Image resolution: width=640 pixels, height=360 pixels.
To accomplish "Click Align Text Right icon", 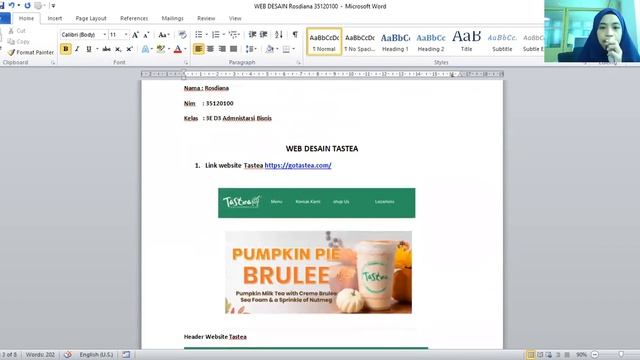I will click(222, 49).
